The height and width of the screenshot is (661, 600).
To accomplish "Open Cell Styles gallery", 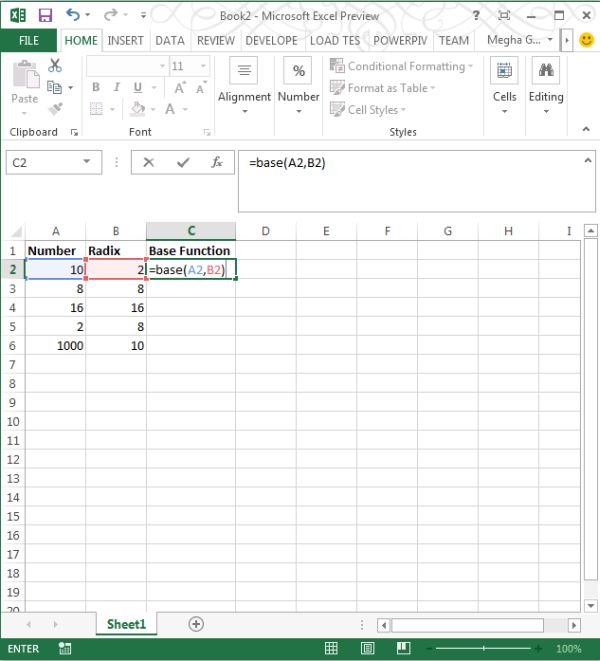I will click(x=368, y=110).
